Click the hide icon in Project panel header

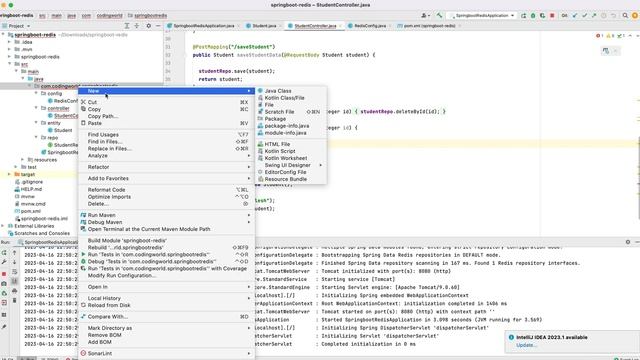pyautogui.click(x=158, y=26)
